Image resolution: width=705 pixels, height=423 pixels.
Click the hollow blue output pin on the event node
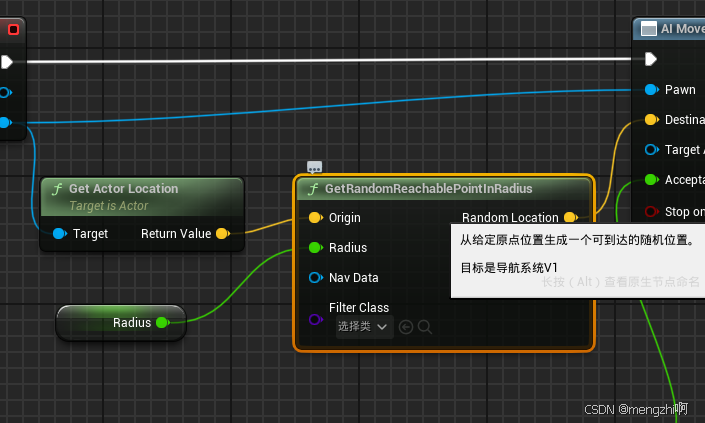[x=5, y=93]
